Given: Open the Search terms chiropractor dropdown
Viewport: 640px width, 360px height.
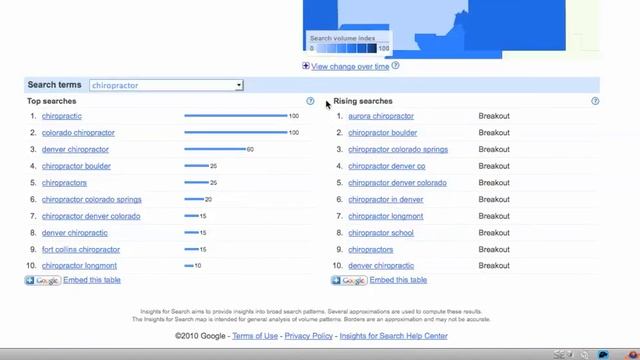Looking at the screenshot, I should pos(166,85).
